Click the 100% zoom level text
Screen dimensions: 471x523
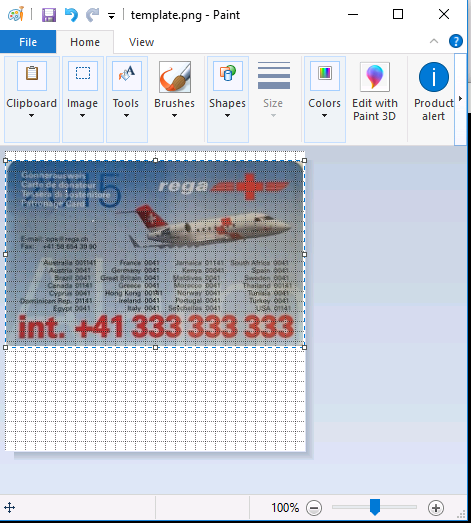click(x=285, y=508)
